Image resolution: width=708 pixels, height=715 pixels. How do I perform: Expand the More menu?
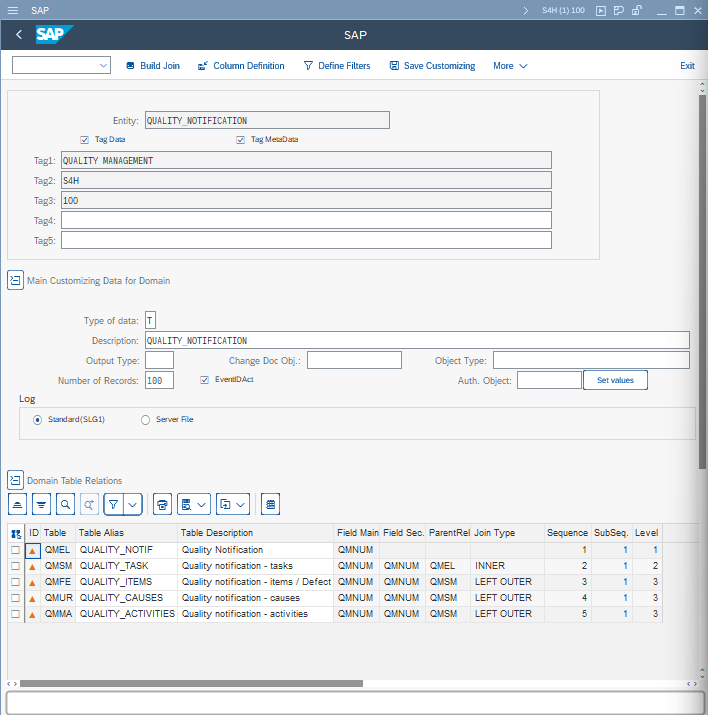(510, 66)
